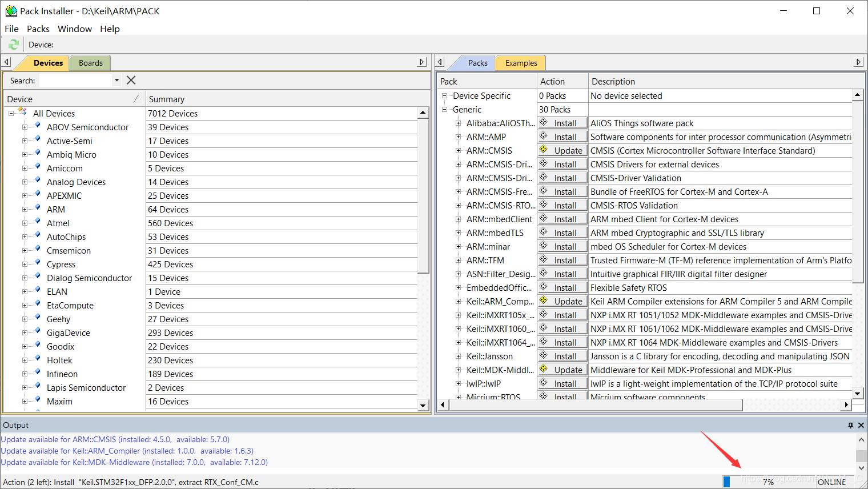Viewport: 868px width, 489px height.
Task: Click the device list vertical scrollbar thumb
Action: [423, 196]
